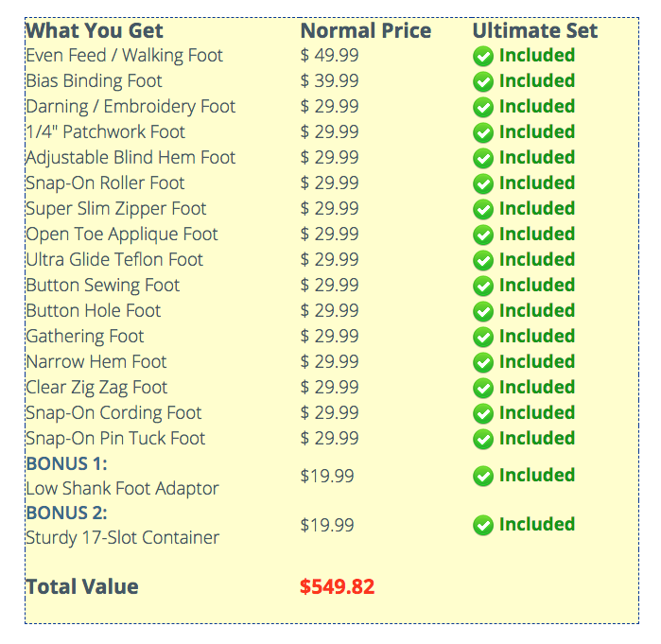Click the $ 49.99 price for Walking Foot

coord(329,56)
